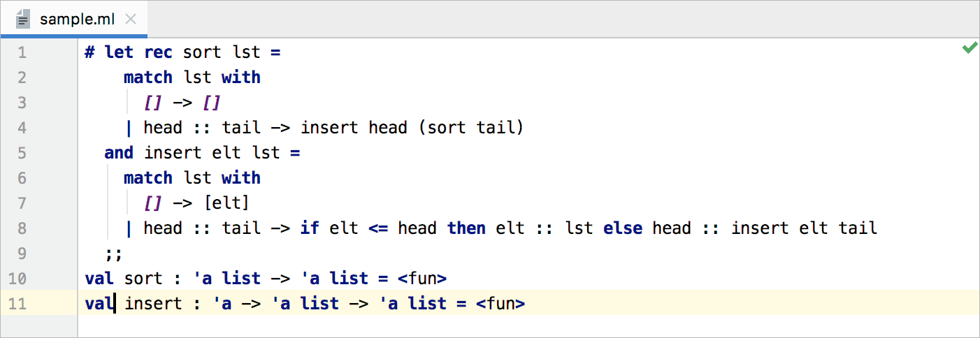Image resolution: width=980 pixels, height=338 pixels.
Task: Click line number 1 in gutter
Action: coord(21,52)
